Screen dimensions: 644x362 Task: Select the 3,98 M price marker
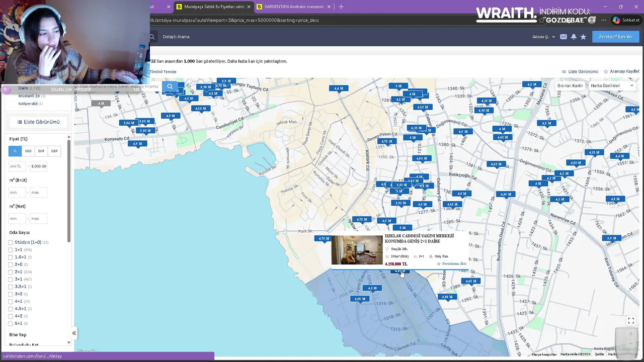[205, 87]
